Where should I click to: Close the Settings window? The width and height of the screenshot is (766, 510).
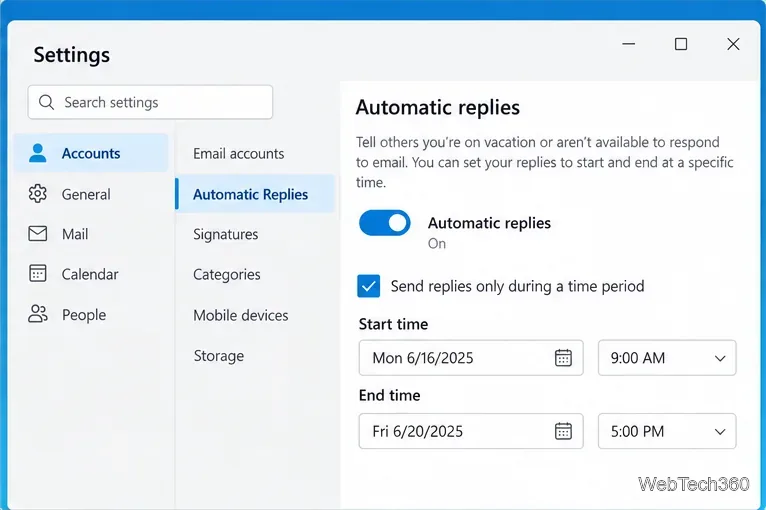click(x=733, y=44)
